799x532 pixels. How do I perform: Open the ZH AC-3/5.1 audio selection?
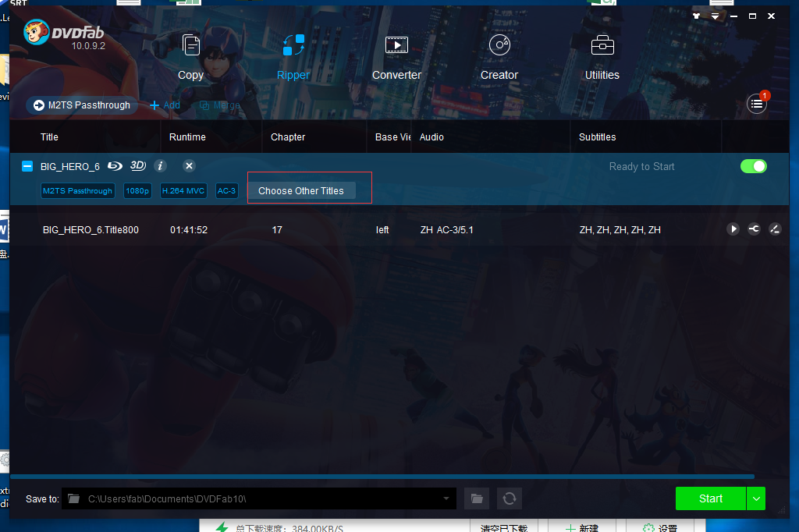(x=446, y=230)
